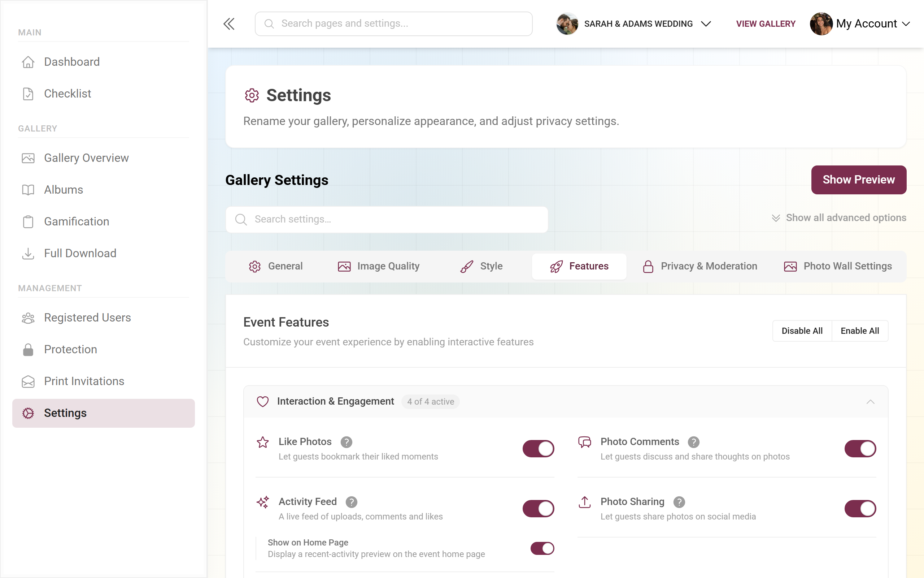Toggle off Photo Comments switch
Image resolution: width=924 pixels, height=578 pixels.
point(860,449)
